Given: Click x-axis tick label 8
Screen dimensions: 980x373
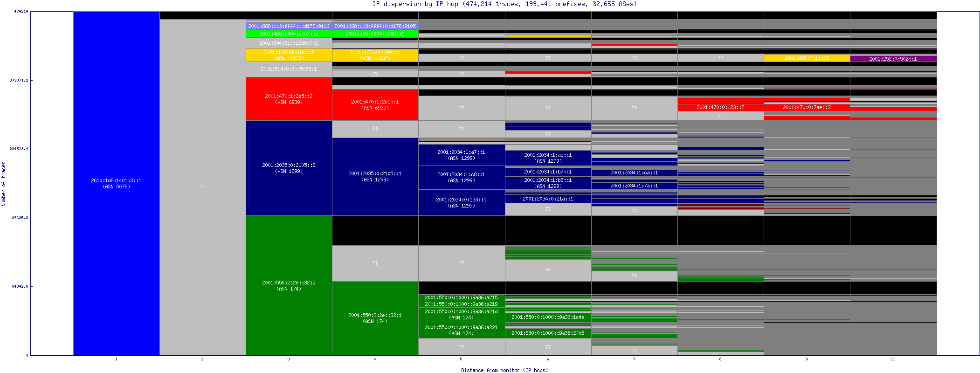Looking at the screenshot, I should (720, 359).
